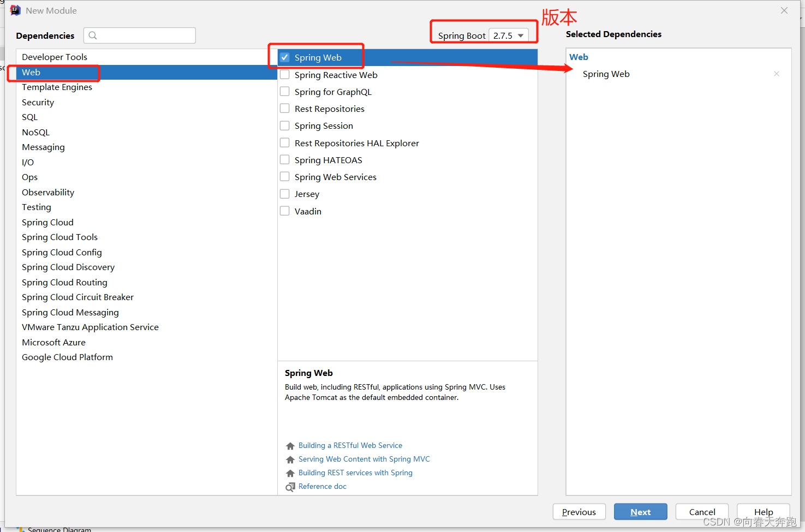Image resolution: width=805 pixels, height=532 pixels.
Task: Open Spring Cloud Discovery category
Action: pyautogui.click(x=147, y=267)
